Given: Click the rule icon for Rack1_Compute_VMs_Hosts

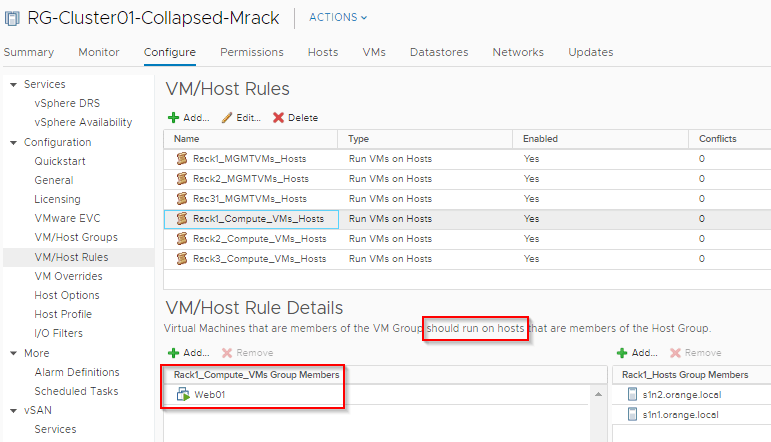Looking at the screenshot, I should coord(182,218).
